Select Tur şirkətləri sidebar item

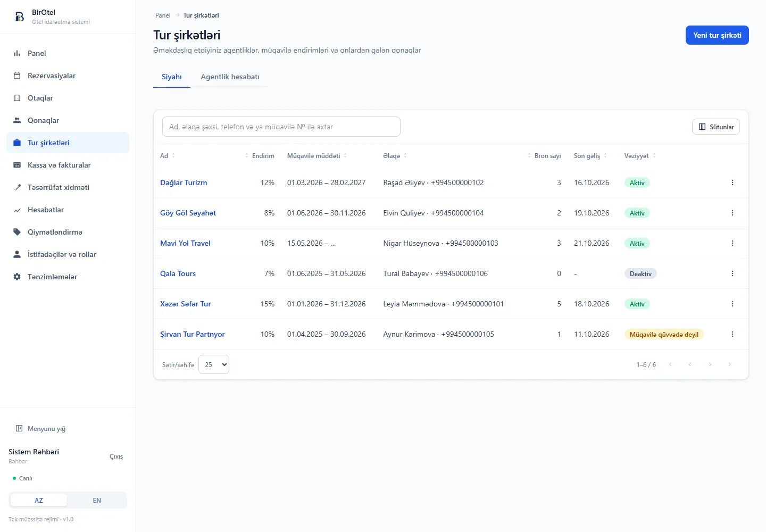click(x=68, y=143)
